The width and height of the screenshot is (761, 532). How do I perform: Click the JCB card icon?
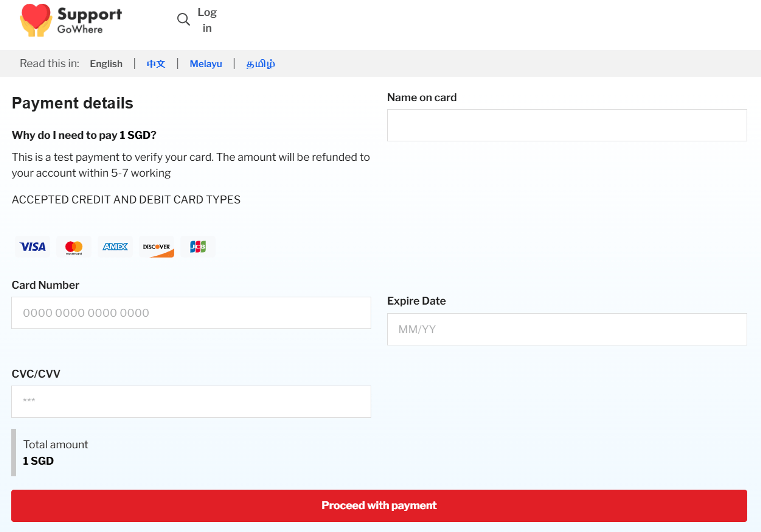click(198, 247)
